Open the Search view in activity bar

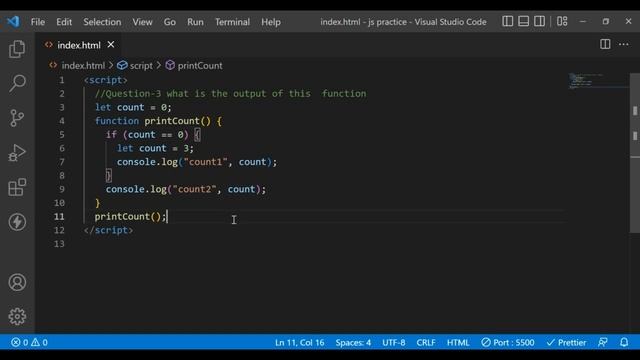coord(17,83)
